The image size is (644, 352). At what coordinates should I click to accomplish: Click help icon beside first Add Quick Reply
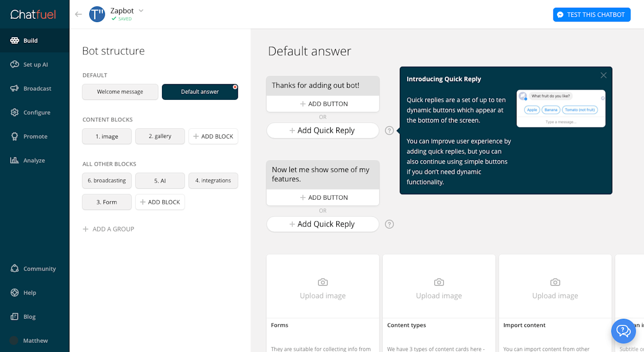tap(390, 131)
